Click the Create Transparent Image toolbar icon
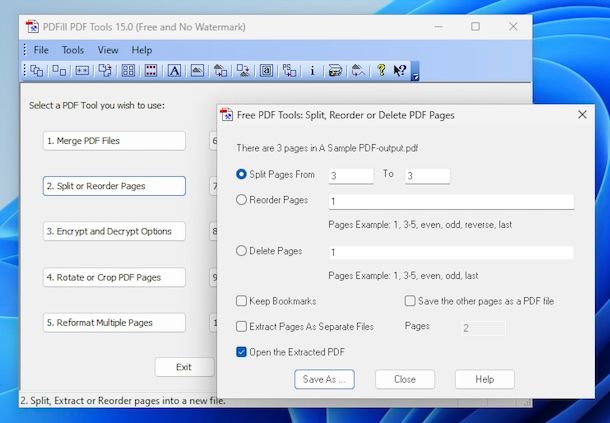The height and width of the screenshot is (423, 610). coord(358,70)
